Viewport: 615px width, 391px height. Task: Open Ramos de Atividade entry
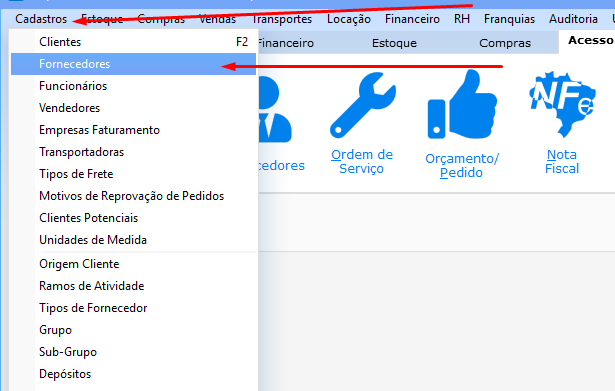point(133,286)
